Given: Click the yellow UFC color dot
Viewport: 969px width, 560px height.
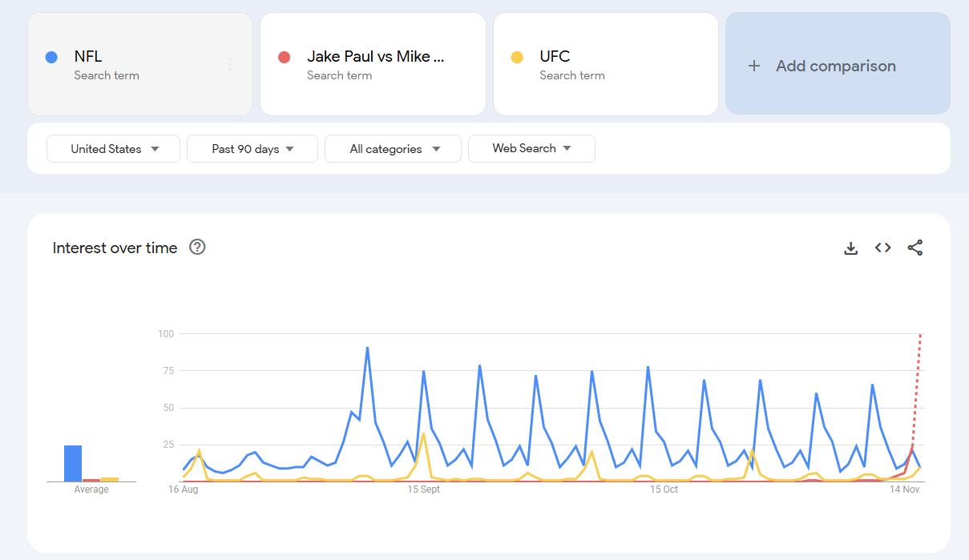Looking at the screenshot, I should (x=517, y=57).
